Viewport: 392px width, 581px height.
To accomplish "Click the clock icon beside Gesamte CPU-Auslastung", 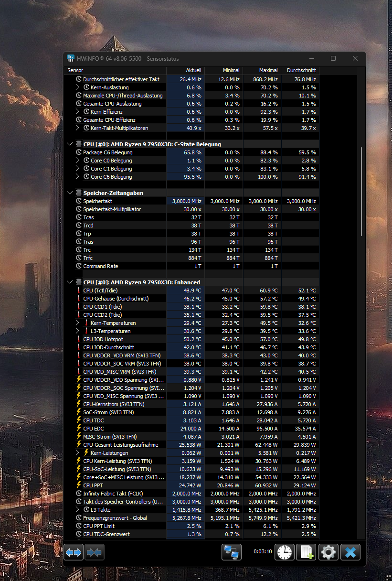I will point(79,104).
